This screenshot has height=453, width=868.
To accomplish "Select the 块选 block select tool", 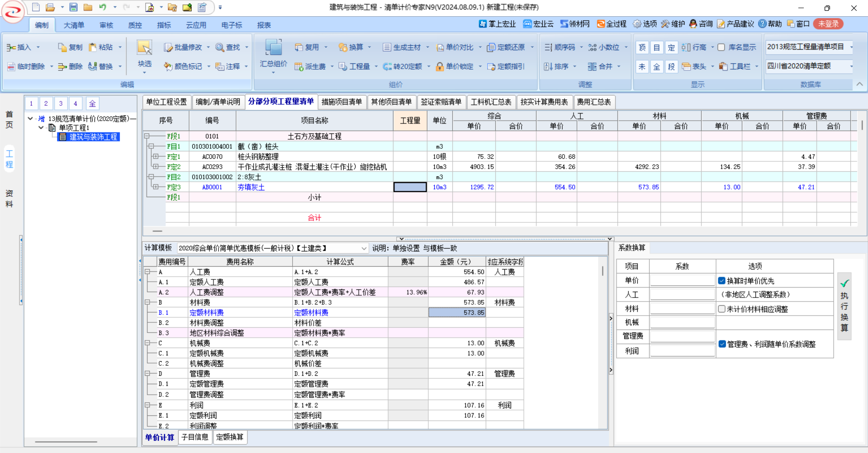I will (x=145, y=54).
